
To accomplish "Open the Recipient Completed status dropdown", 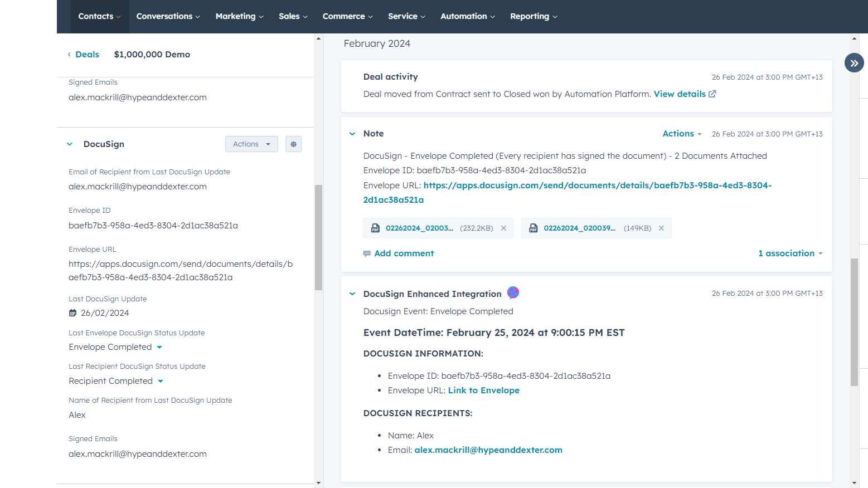I will (x=161, y=381).
